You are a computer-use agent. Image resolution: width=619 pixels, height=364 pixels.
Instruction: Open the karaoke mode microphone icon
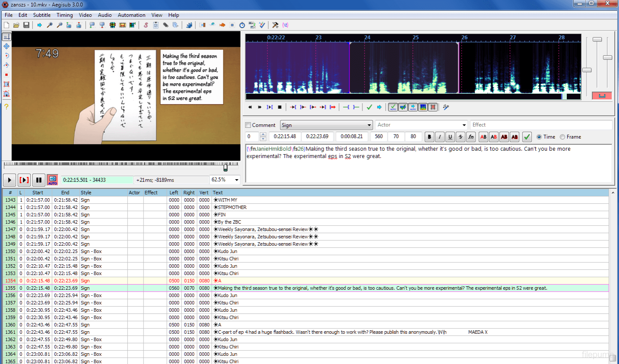(446, 107)
